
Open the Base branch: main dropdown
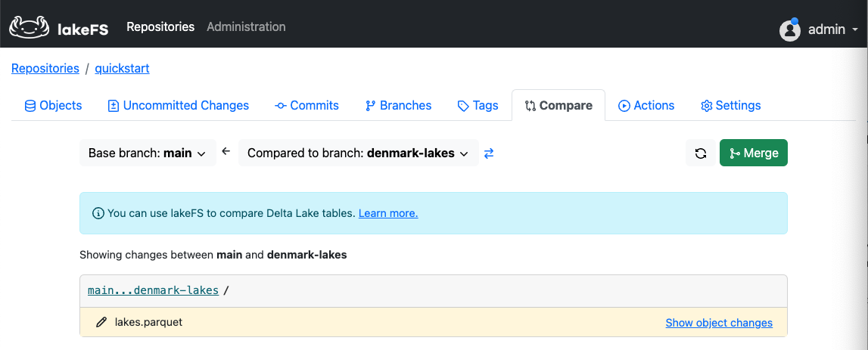(148, 153)
